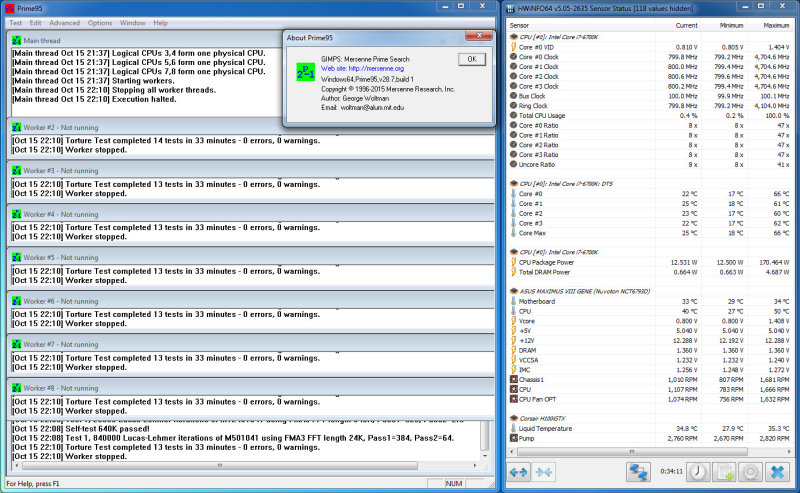The image size is (800, 493).
Task: Select the VCCSA voltage row
Action: (651, 360)
